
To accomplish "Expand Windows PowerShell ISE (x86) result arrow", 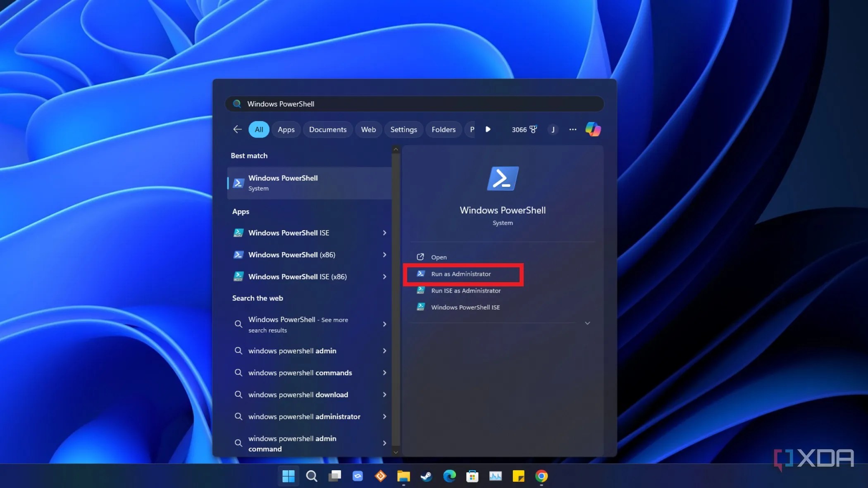I will [384, 276].
